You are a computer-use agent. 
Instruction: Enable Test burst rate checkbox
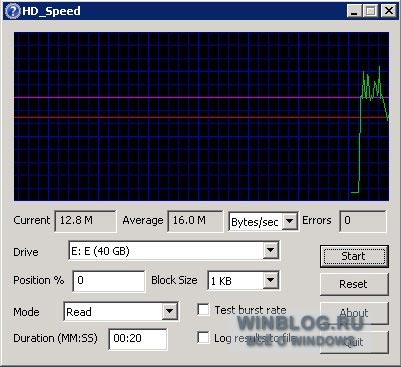tap(203, 310)
